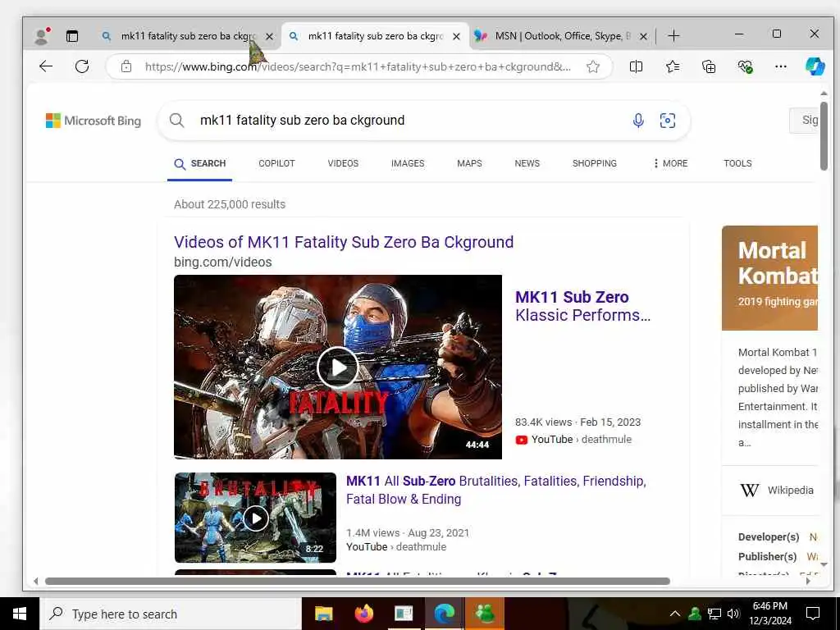The height and width of the screenshot is (630, 840).
Task: Show hidden system tray icons
Action: pyautogui.click(x=675, y=614)
